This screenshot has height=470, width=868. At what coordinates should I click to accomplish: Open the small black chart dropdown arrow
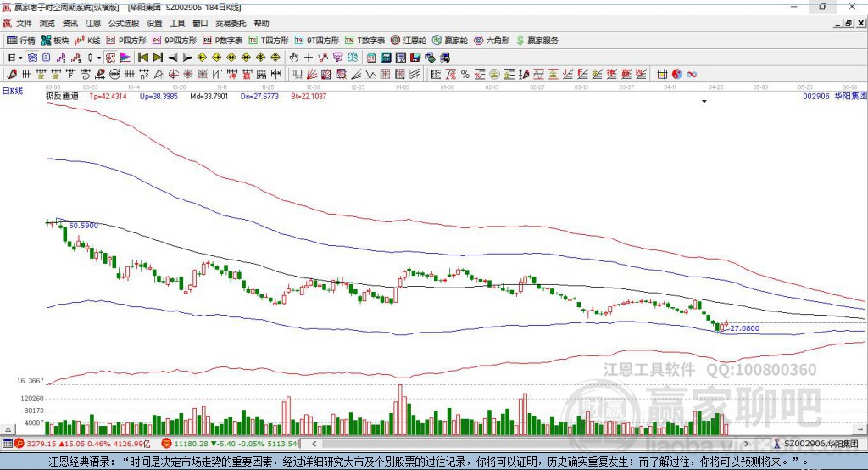pos(704,102)
